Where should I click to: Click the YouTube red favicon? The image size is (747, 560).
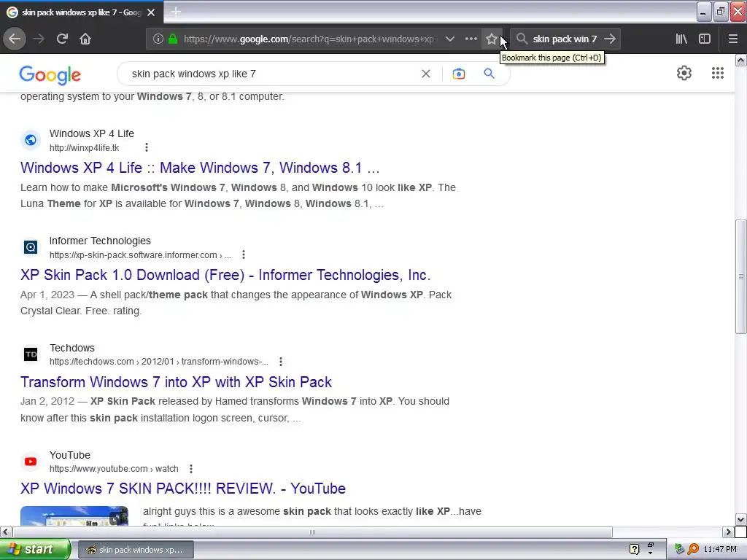(x=31, y=462)
